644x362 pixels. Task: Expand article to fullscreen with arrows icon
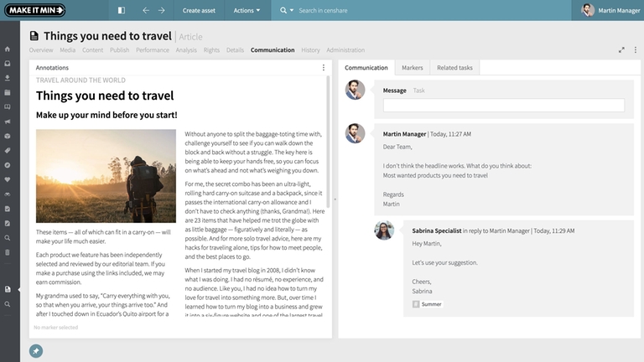(621, 50)
